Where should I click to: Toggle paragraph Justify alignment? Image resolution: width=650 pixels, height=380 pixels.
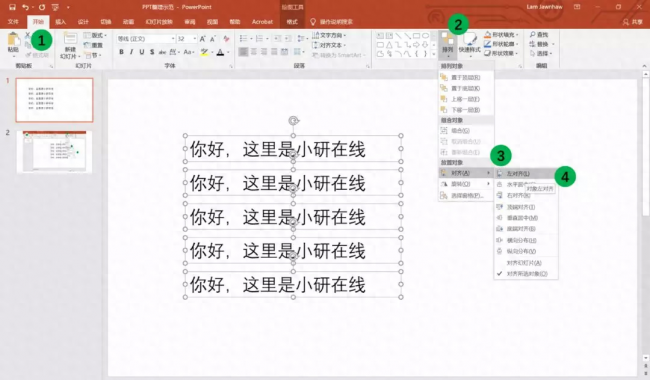pyautogui.click(x=274, y=52)
